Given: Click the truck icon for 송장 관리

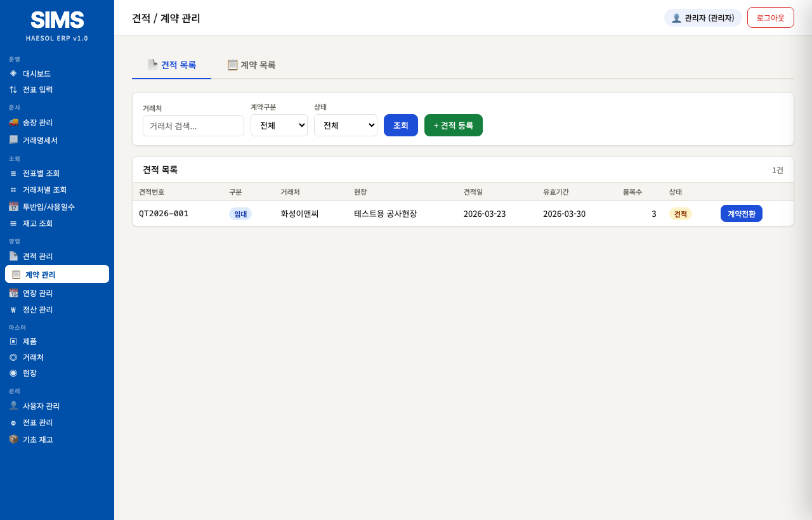Looking at the screenshot, I should click(x=13, y=122).
